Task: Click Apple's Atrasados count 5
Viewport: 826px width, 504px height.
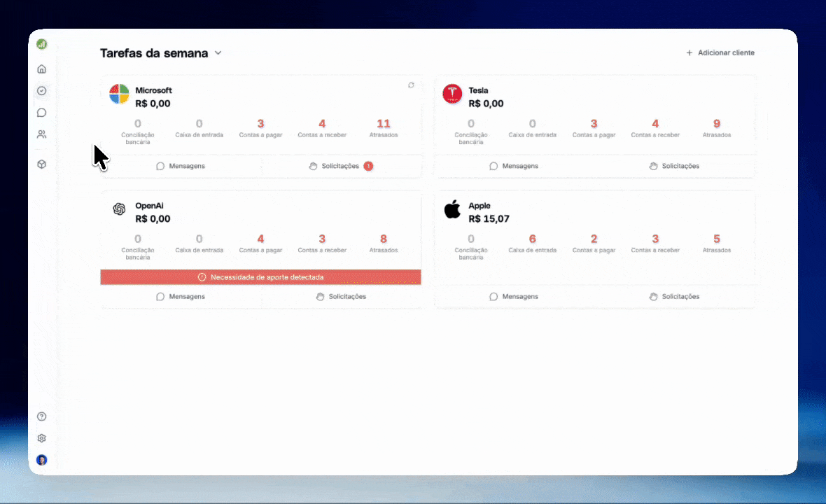Action: click(716, 239)
